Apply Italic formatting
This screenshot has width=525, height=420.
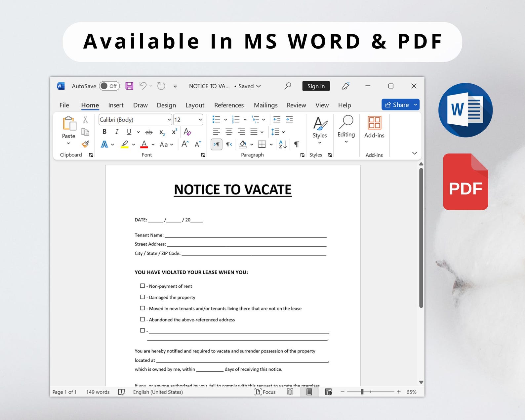(117, 132)
